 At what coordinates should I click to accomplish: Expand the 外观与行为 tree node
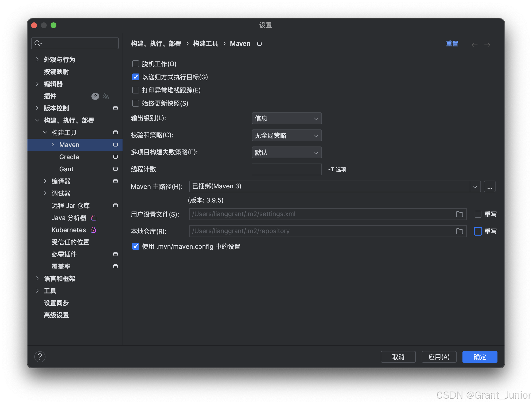(37, 59)
